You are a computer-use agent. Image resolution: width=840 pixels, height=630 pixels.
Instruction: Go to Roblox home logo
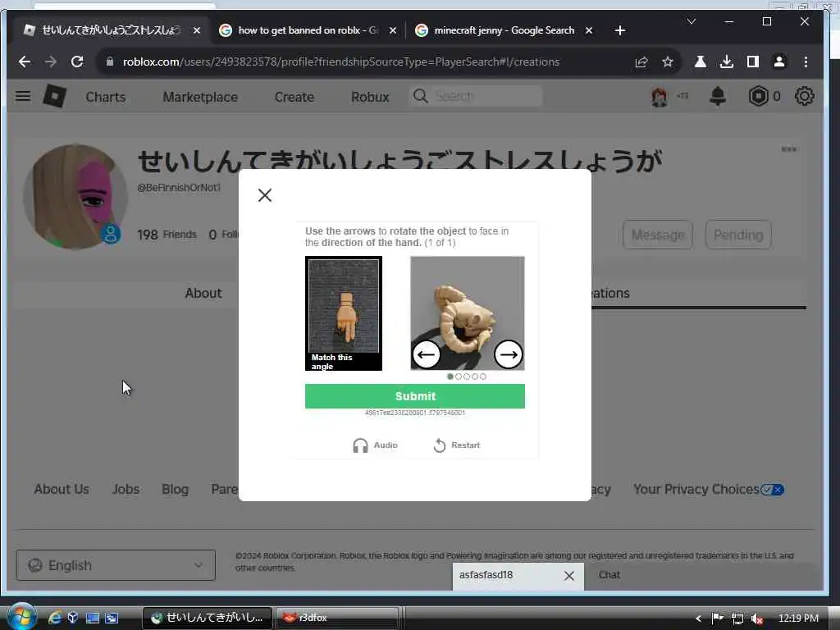(x=54, y=97)
